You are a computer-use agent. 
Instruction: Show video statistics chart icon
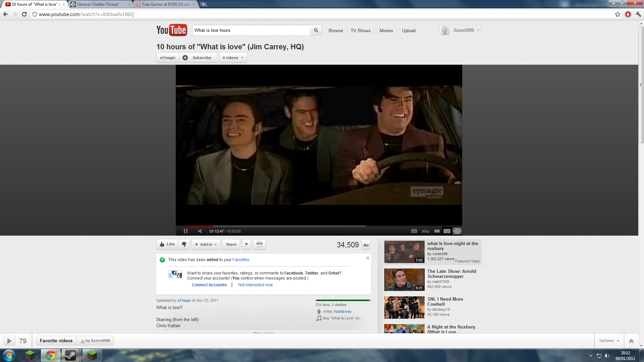click(366, 245)
